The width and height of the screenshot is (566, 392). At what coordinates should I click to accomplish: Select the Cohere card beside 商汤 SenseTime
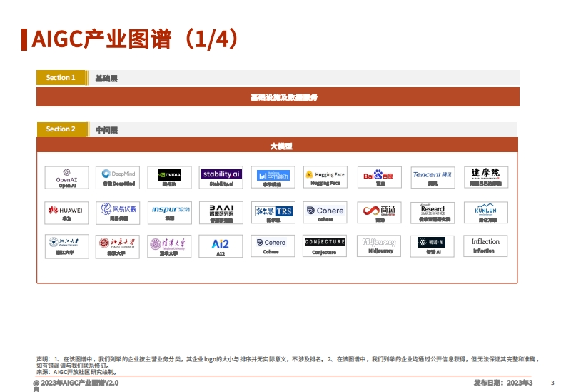click(325, 213)
